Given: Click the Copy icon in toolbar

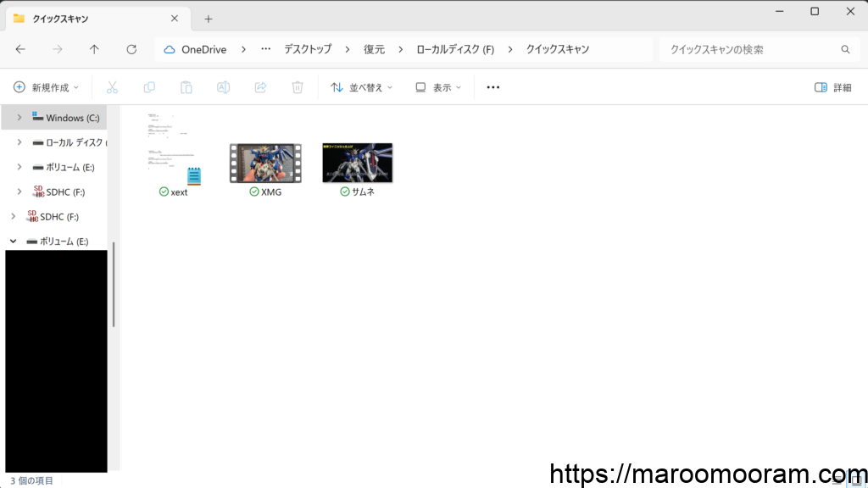Looking at the screenshot, I should tap(149, 87).
